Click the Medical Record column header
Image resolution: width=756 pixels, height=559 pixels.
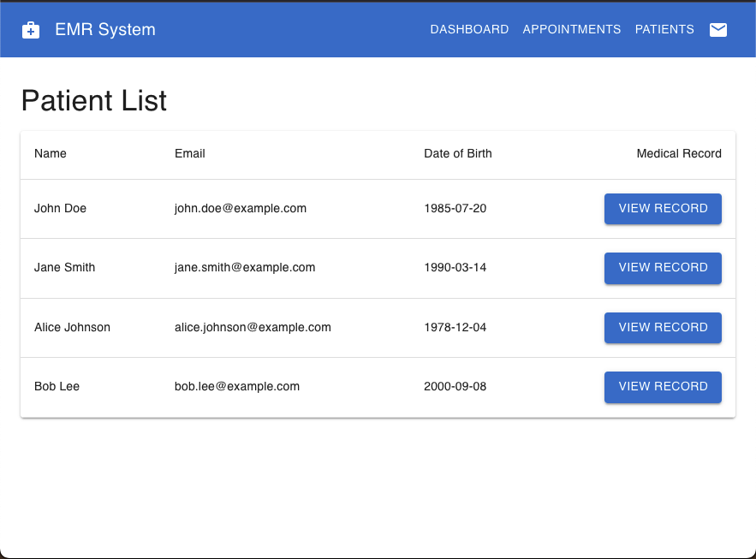679,154
